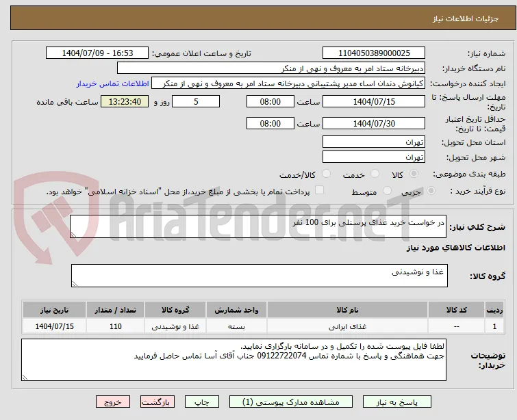The height and width of the screenshot is (420, 517).
Task: Click the تعداد / مقدار column header
Action: pyautogui.click(x=116, y=310)
